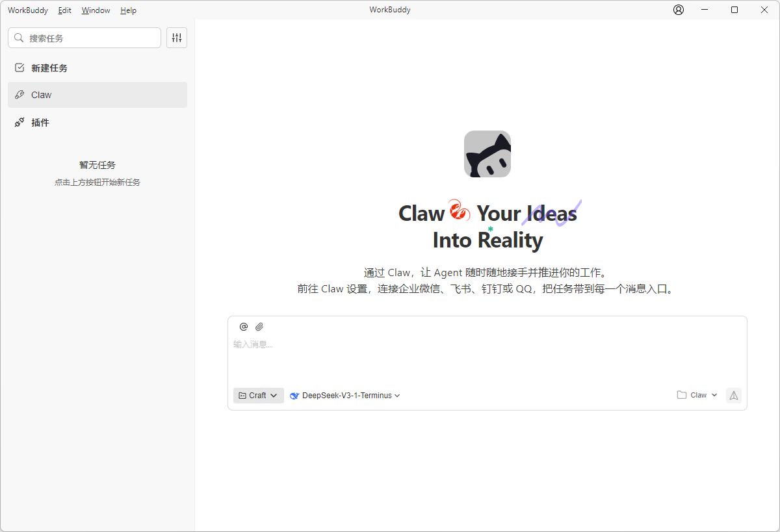Open the Window menu
Image resolution: width=780 pixels, height=532 pixels.
(96, 10)
